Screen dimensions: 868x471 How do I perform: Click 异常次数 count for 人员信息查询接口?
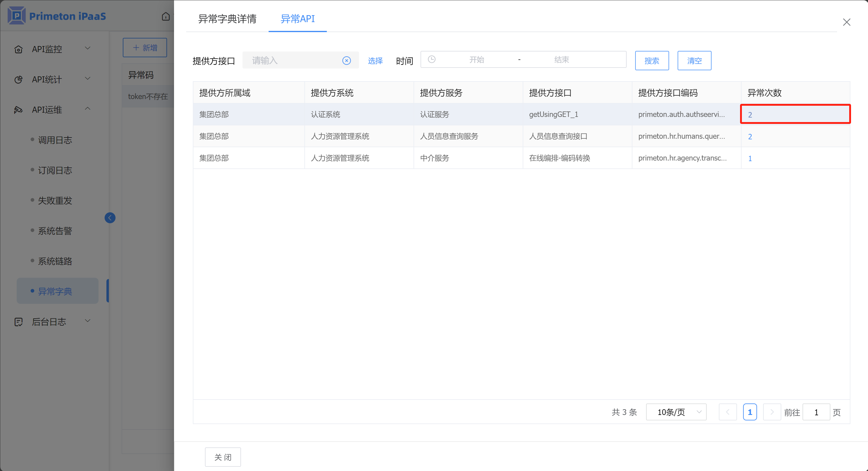pyautogui.click(x=750, y=137)
